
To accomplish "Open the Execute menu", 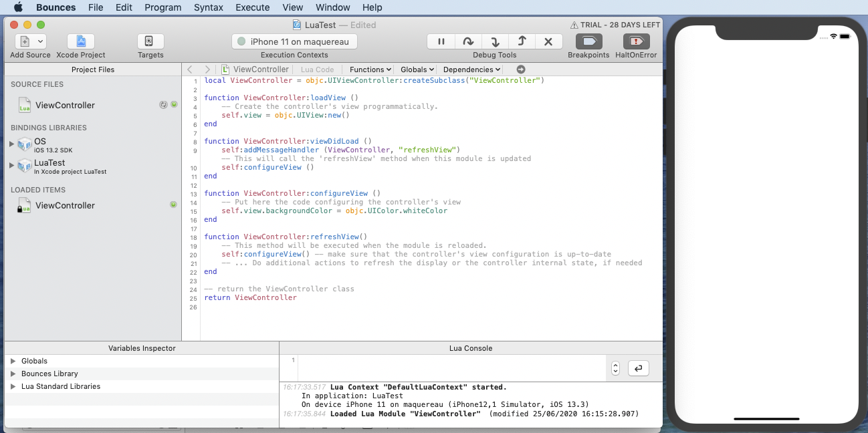I will tap(253, 7).
